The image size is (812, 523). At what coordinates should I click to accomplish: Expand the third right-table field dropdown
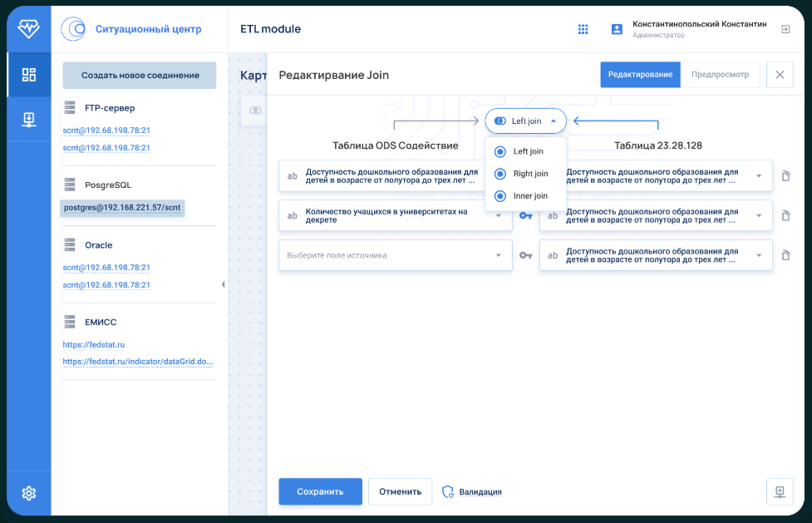758,255
